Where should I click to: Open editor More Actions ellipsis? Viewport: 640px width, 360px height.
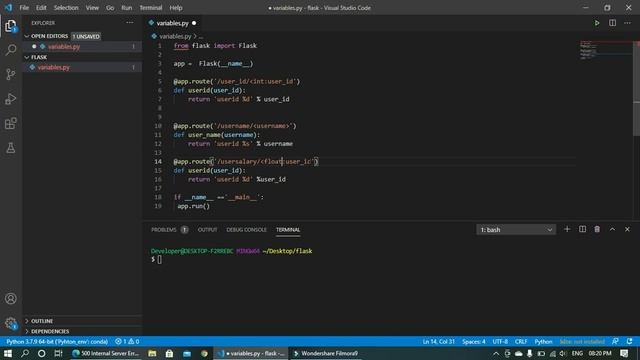(627, 23)
